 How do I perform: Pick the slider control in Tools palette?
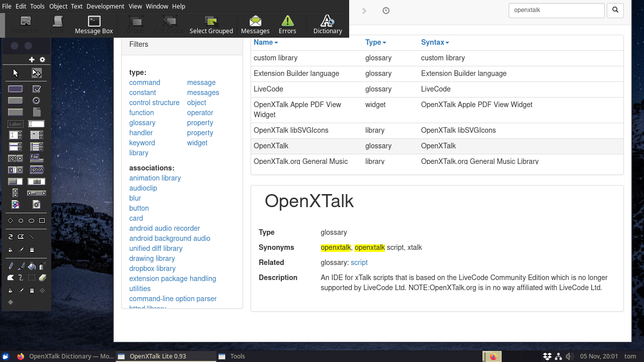(x=37, y=182)
